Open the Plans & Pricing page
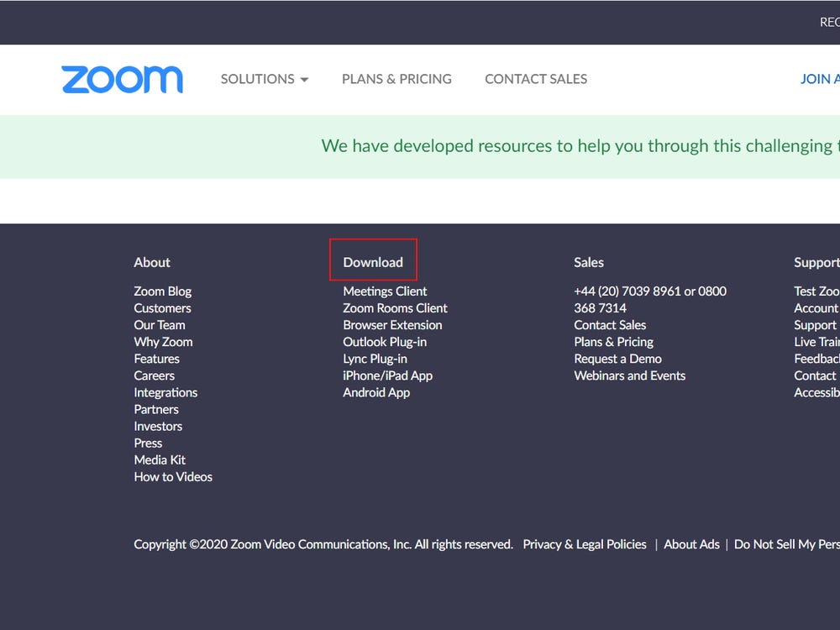The height and width of the screenshot is (630, 840). click(x=396, y=79)
